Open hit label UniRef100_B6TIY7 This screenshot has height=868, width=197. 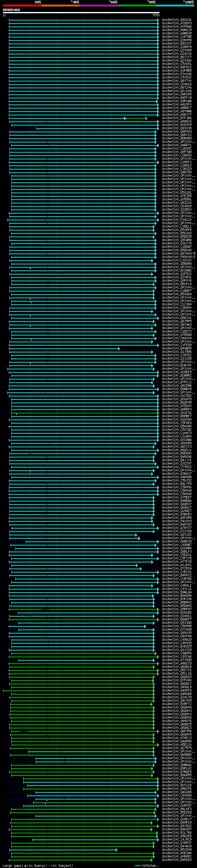(x=176, y=57)
